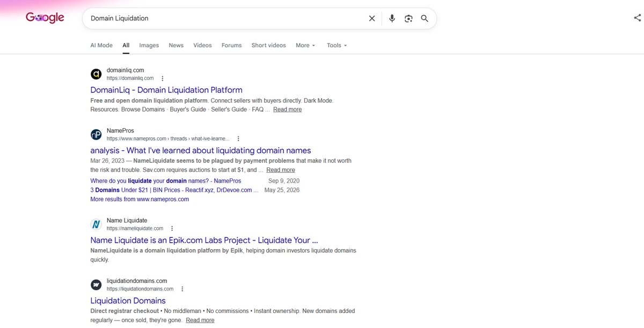Open 'Where do you liquidate your domain names?' link
The width and height of the screenshot is (644, 328).
[166, 181]
